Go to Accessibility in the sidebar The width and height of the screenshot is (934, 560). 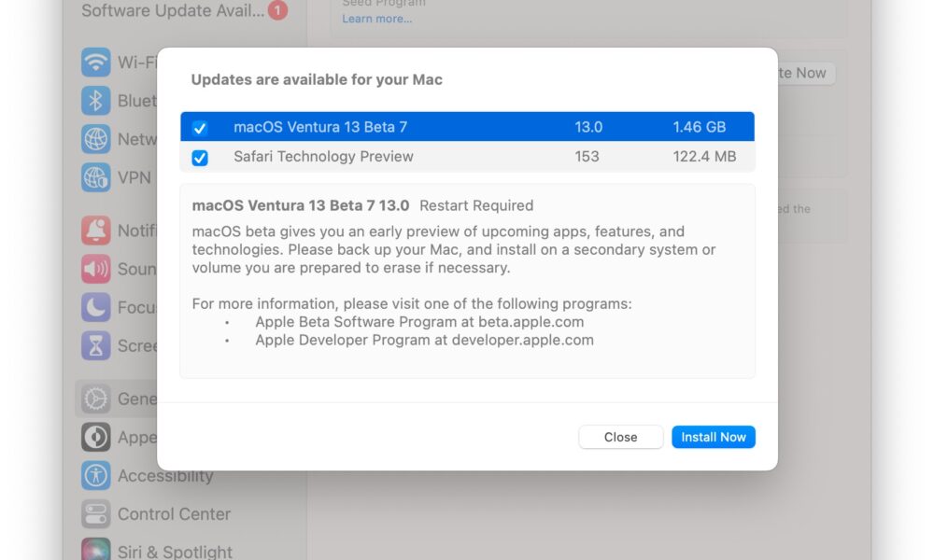(165, 476)
